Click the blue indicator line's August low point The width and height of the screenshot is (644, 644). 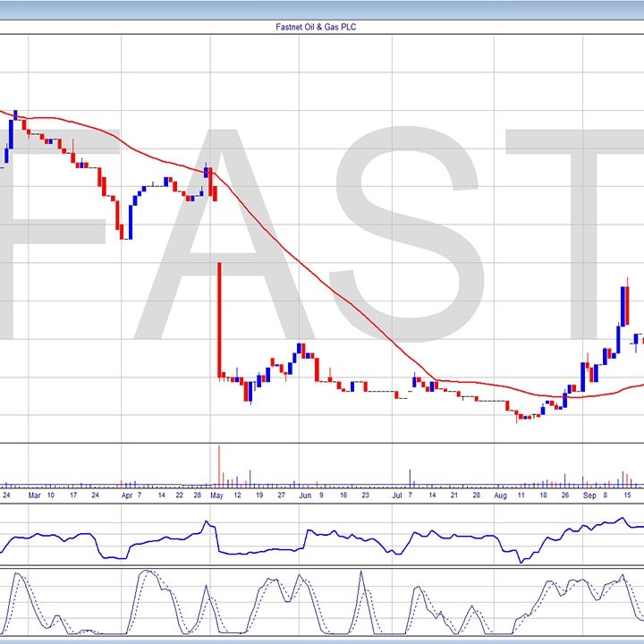coord(520,561)
